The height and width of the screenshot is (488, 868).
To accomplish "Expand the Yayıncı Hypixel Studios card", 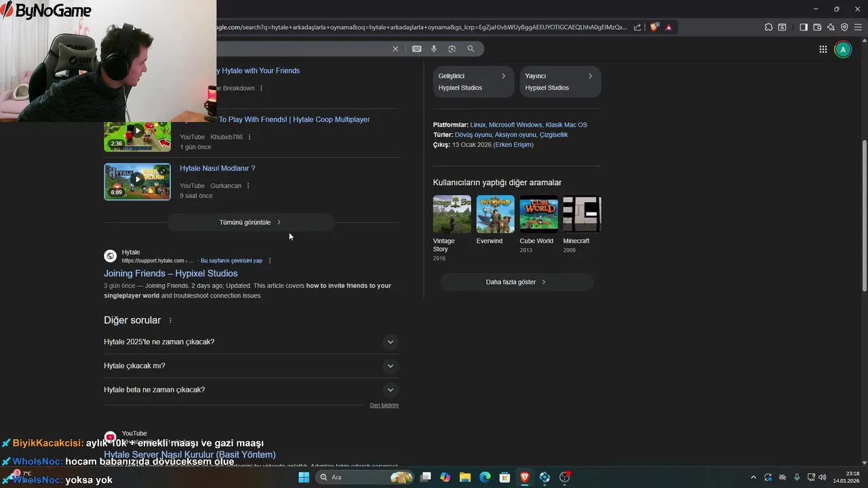I will pyautogui.click(x=560, y=81).
